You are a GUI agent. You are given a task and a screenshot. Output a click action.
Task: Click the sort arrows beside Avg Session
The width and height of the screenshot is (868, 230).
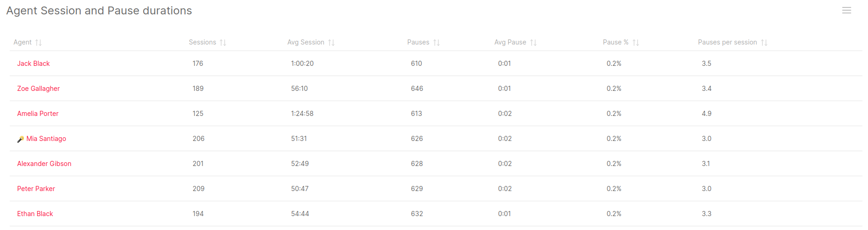pyautogui.click(x=331, y=43)
